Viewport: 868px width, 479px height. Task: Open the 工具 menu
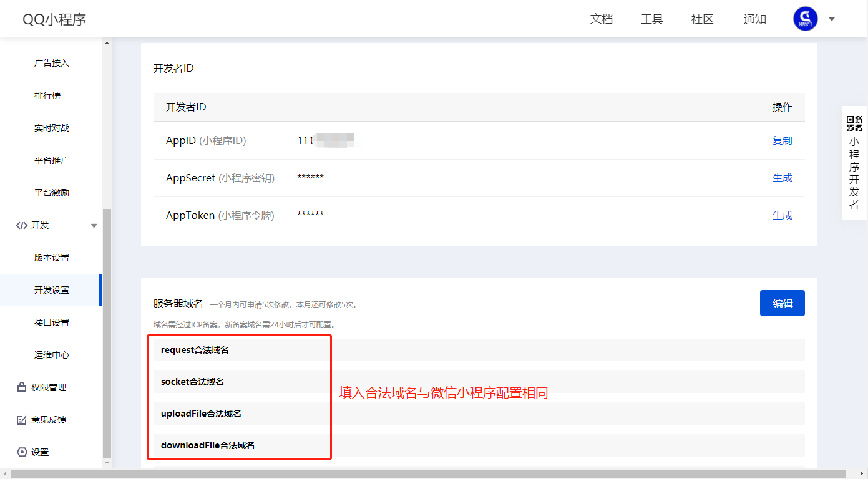(x=652, y=19)
